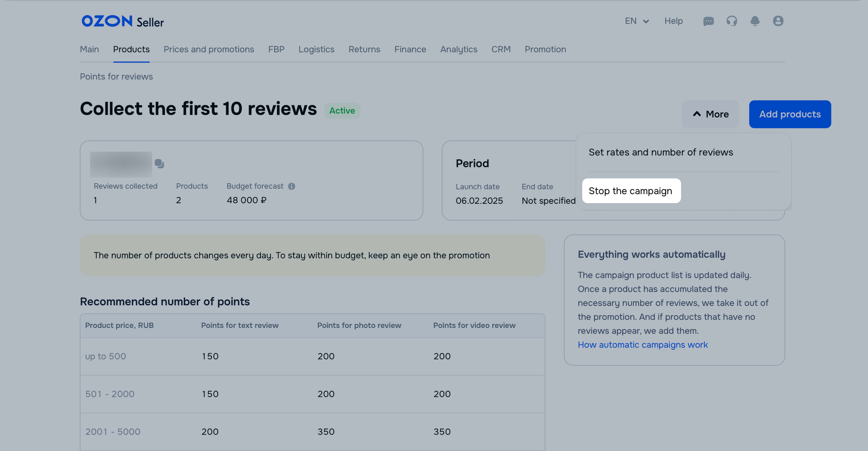
Task: Open the user profile icon
Action: 778,21
